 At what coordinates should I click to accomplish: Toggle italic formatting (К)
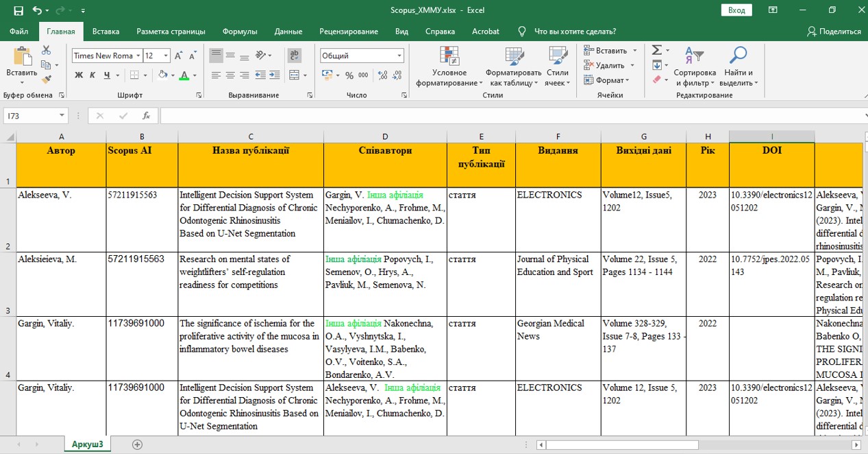(92, 75)
